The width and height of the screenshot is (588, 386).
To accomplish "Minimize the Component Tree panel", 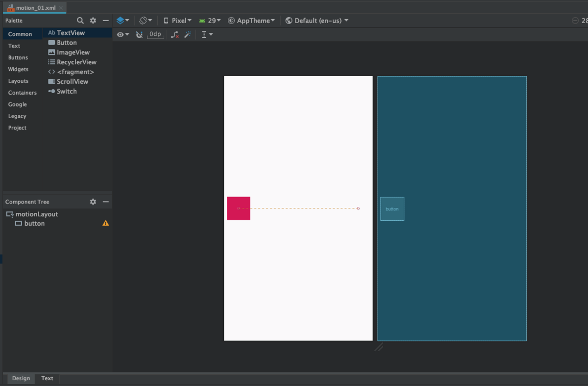I will (105, 202).
